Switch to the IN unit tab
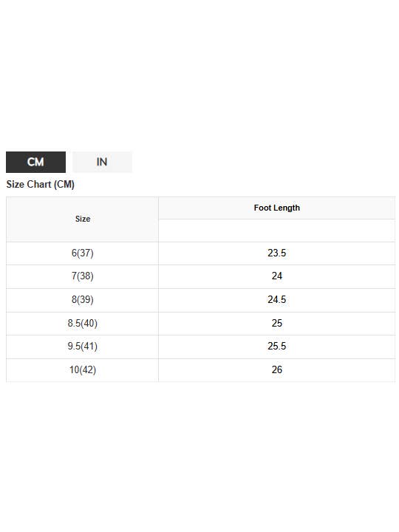The height and width of the screenshot is (532, 399). pos(102,162)
